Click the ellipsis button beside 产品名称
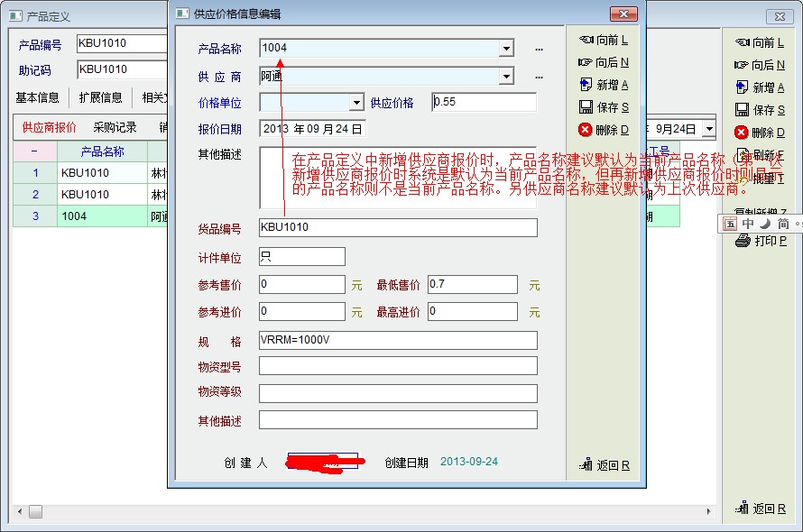This screenshot has height=532, width=803. coord(540,49)
